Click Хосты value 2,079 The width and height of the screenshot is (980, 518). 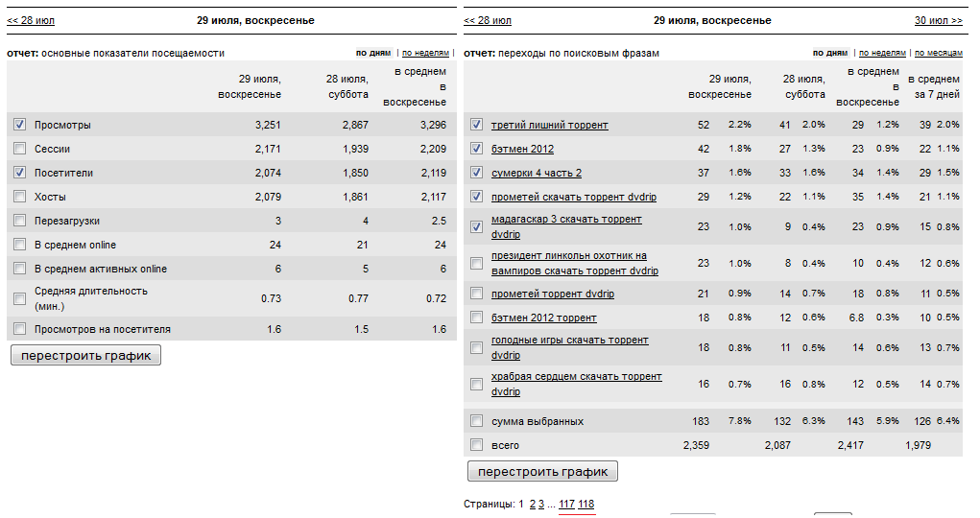pos(268,197)
